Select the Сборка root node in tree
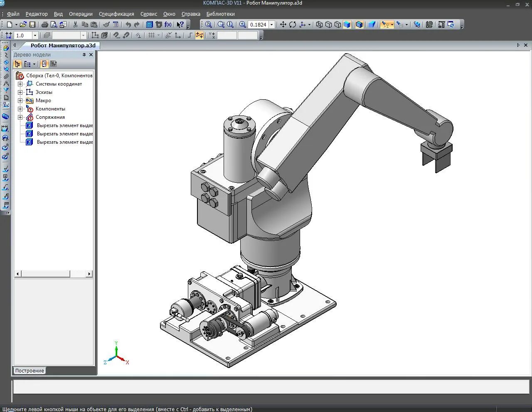This screenshot has height=412, width=532. [x=54, y=76]
